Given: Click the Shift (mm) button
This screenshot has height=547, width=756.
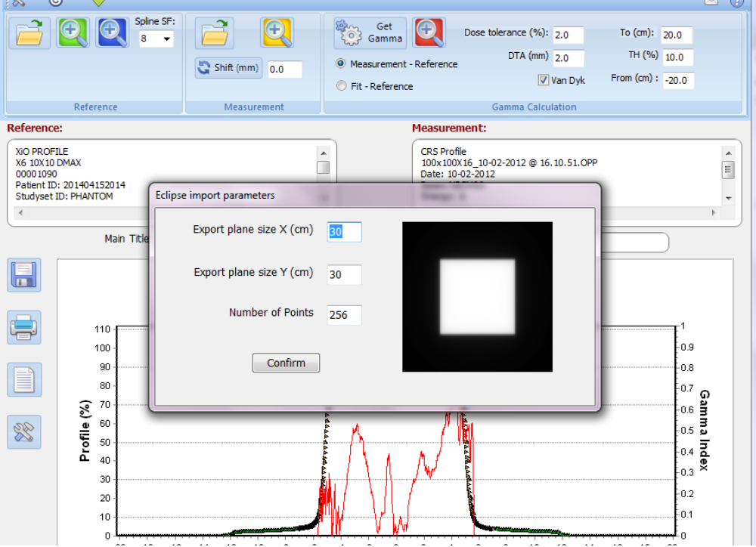Looking at the screenshot, I should [x=228, y=68].
